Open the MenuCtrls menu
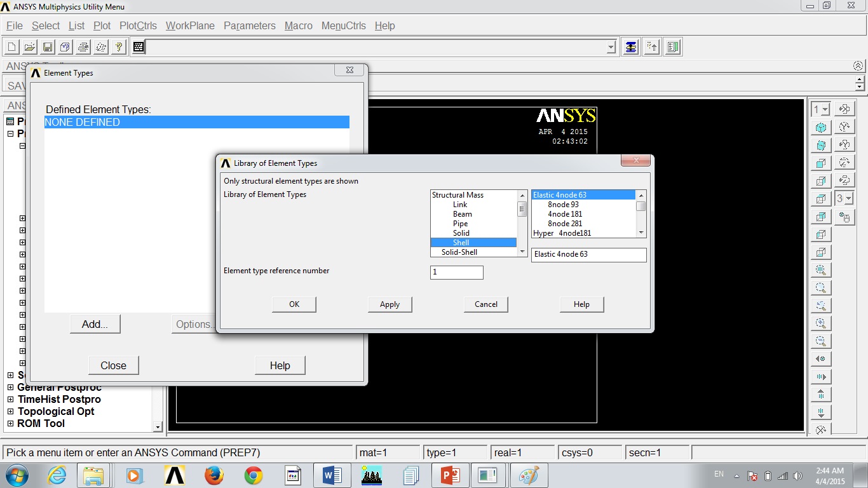This screenshot has width=868, height=488. point(344,25)
